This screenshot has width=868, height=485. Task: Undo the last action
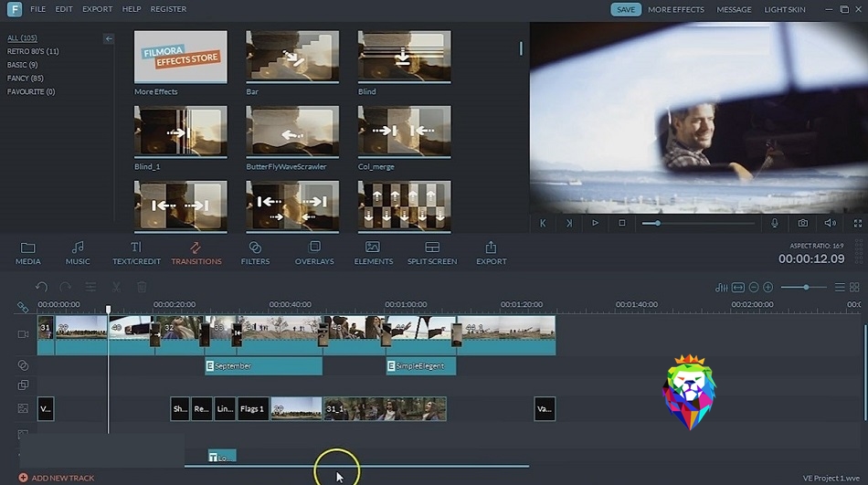(41, 287)
